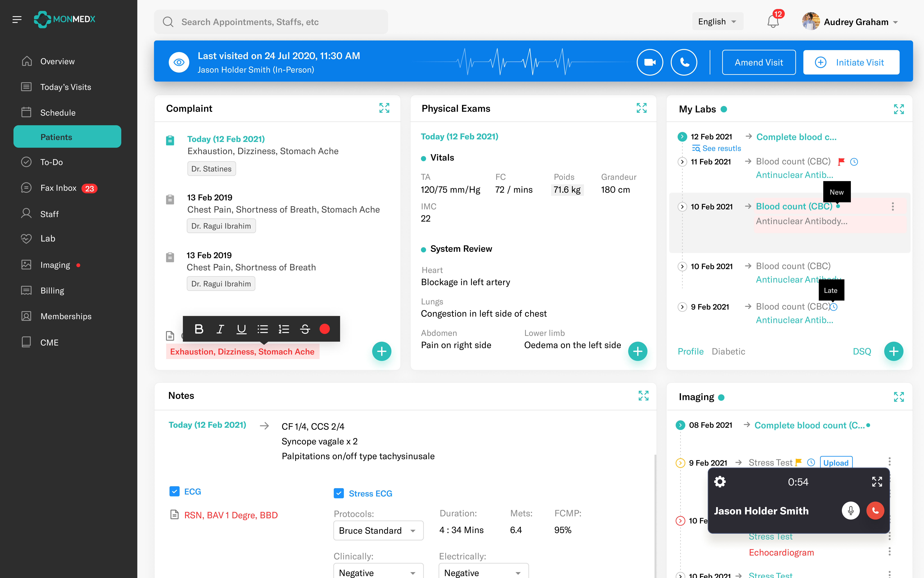This screenshot has height=578, width=924.
Task: Expand the My Labs panel
Action: (898, 109)
